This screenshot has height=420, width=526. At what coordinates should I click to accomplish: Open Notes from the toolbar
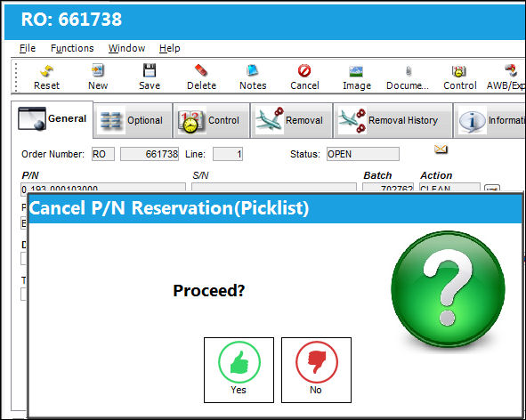253,77
